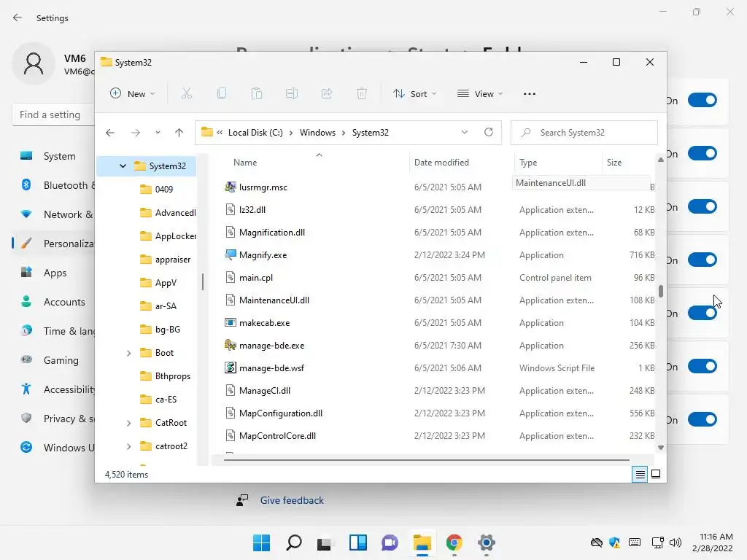This screenshot has width=747, height=560.
Task: Collapse the System32 tree node
Action: click(x=123, y=166)
